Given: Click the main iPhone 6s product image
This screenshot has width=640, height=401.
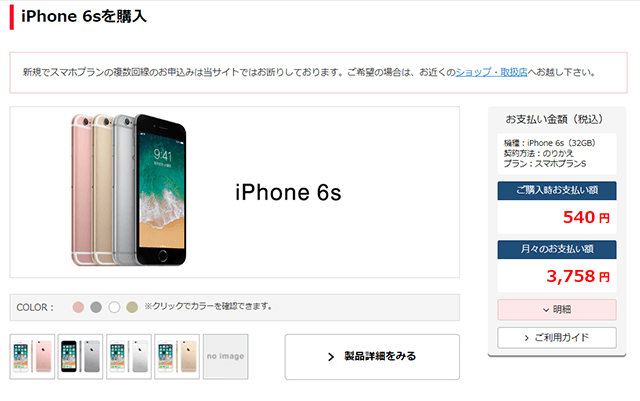Looking at the screenshot, I should coord(129,190).
